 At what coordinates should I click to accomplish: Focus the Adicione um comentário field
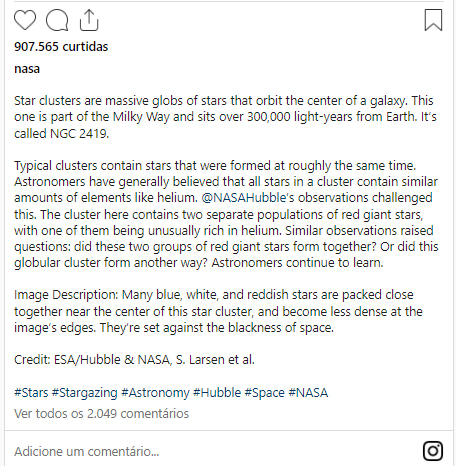coord(213,451)
